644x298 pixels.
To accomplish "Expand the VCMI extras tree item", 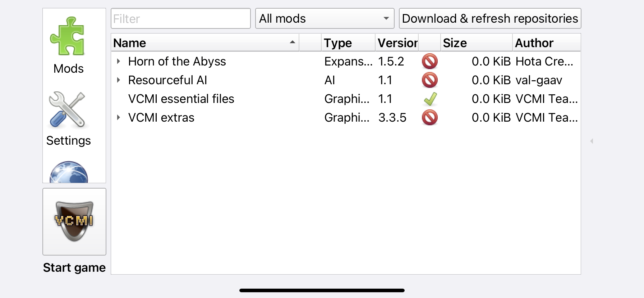I will tap(119, 117).
